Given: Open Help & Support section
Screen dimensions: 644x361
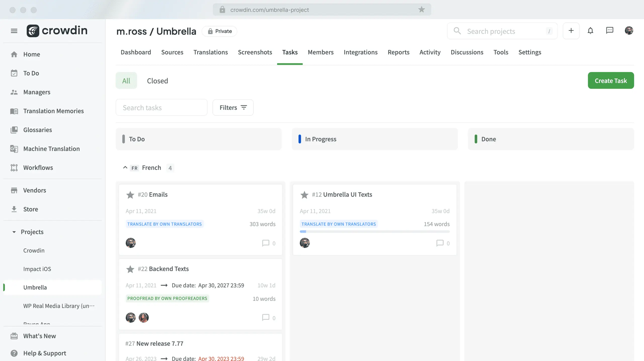Looking at the screenshot, I should (45, 353).
